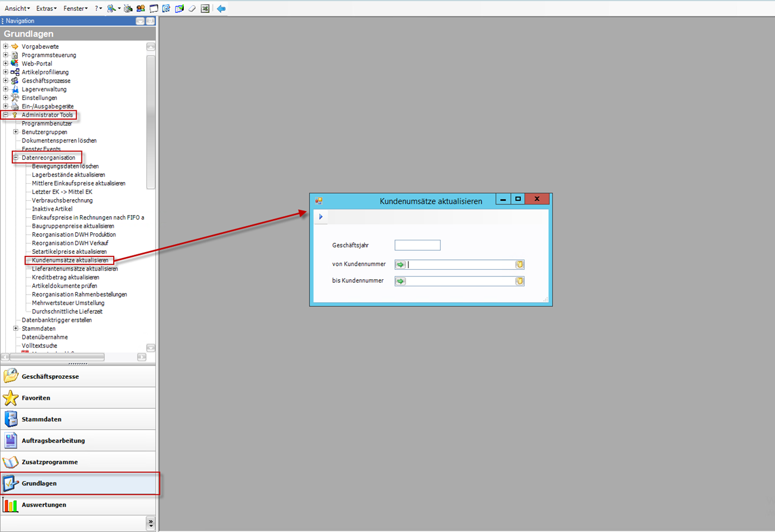This screenshot has width=775, height=532.
Task: Click the eraser icon in toolbar
Action: pyautogui.click(x=192, y=9)
